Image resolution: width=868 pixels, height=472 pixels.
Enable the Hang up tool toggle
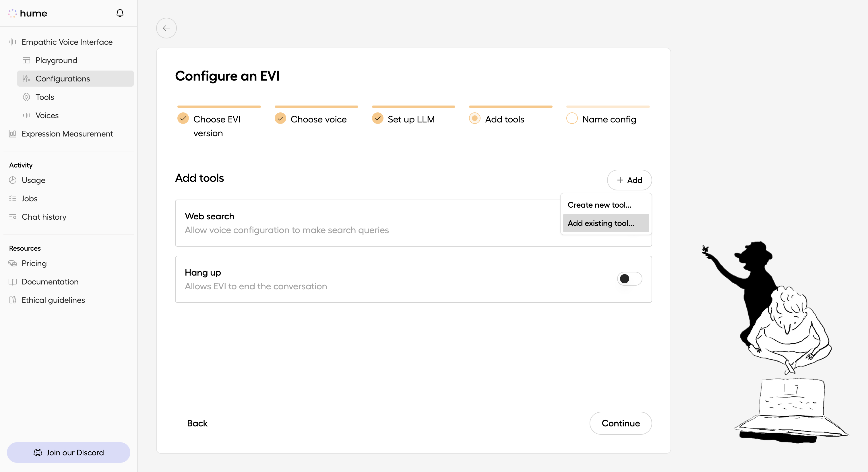(629, 279)
